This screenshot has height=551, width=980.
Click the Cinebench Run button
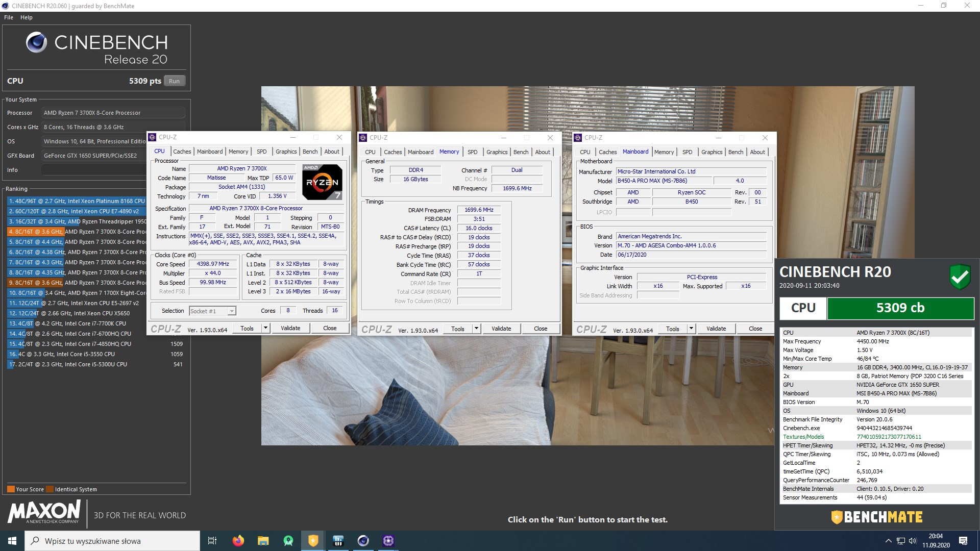click(x=174, y=81)
